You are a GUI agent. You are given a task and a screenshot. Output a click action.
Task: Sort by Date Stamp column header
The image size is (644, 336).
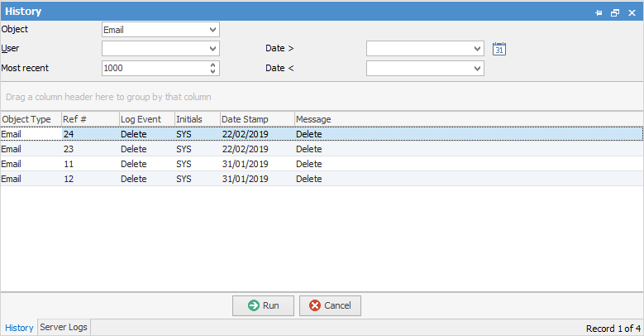[245, 119]
